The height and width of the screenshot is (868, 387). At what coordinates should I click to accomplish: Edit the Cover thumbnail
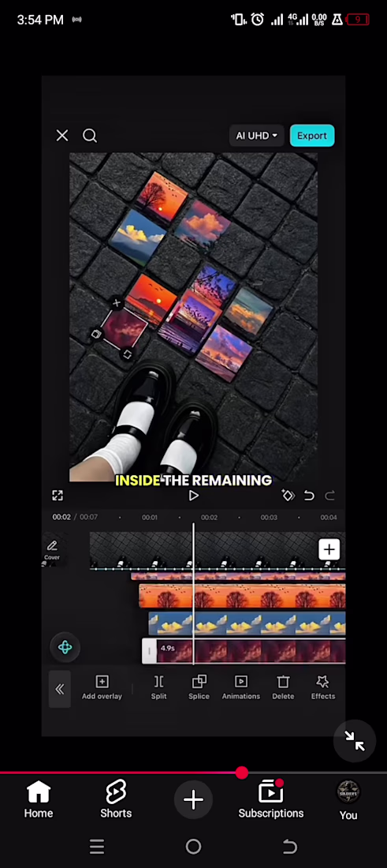[52, 550]
